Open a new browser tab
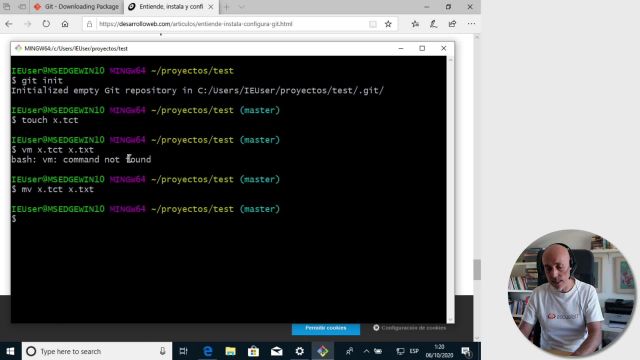Image resolution: width=640 pixels, height=360 pixels. (226, 7)
